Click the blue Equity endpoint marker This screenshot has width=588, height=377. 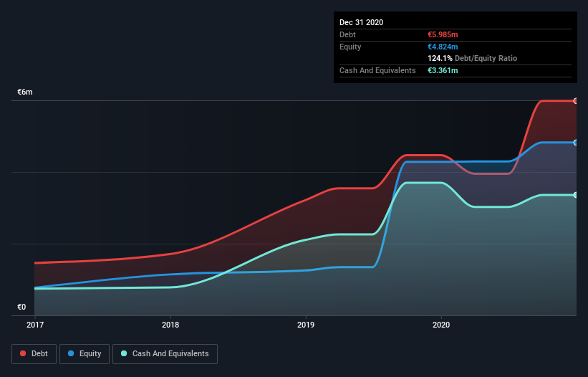click(x=576, y=143)
